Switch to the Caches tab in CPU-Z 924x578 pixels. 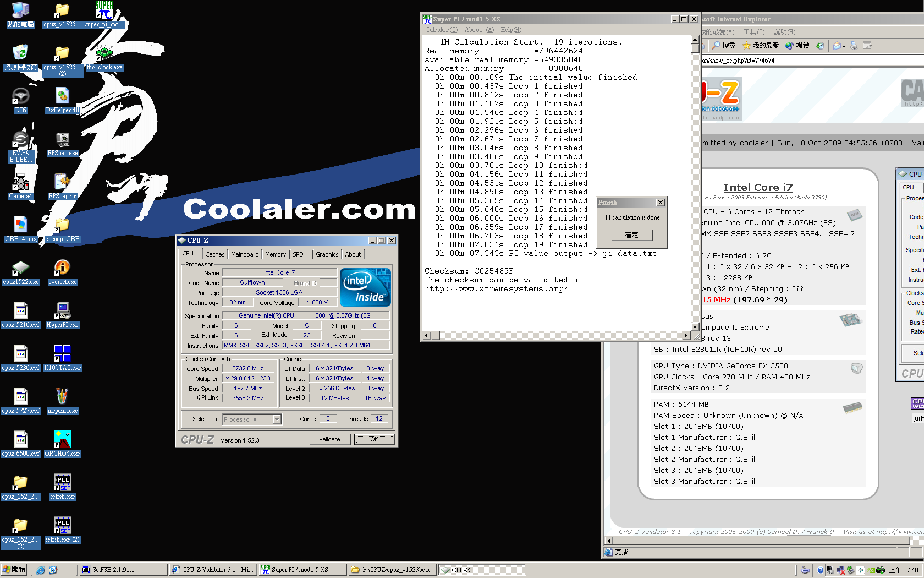[215, 254]
